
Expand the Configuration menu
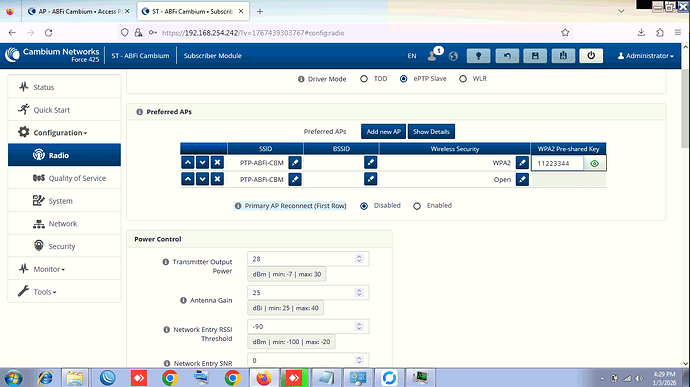click(x=64, y=133)
